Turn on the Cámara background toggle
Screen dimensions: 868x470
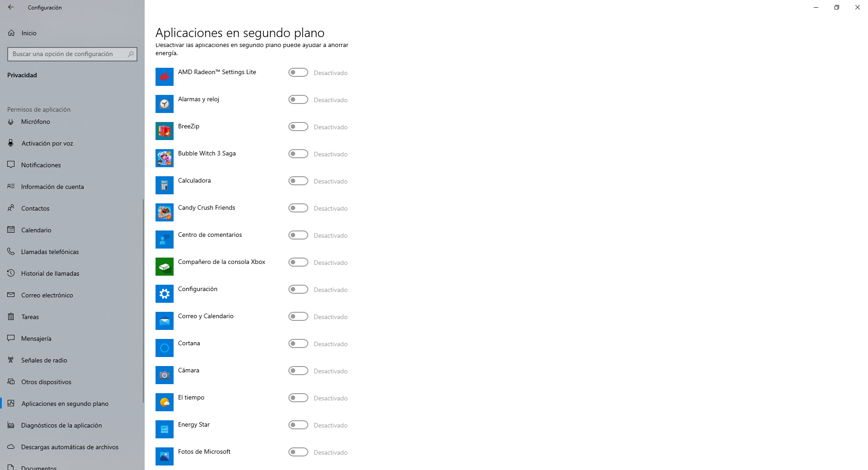298,371
